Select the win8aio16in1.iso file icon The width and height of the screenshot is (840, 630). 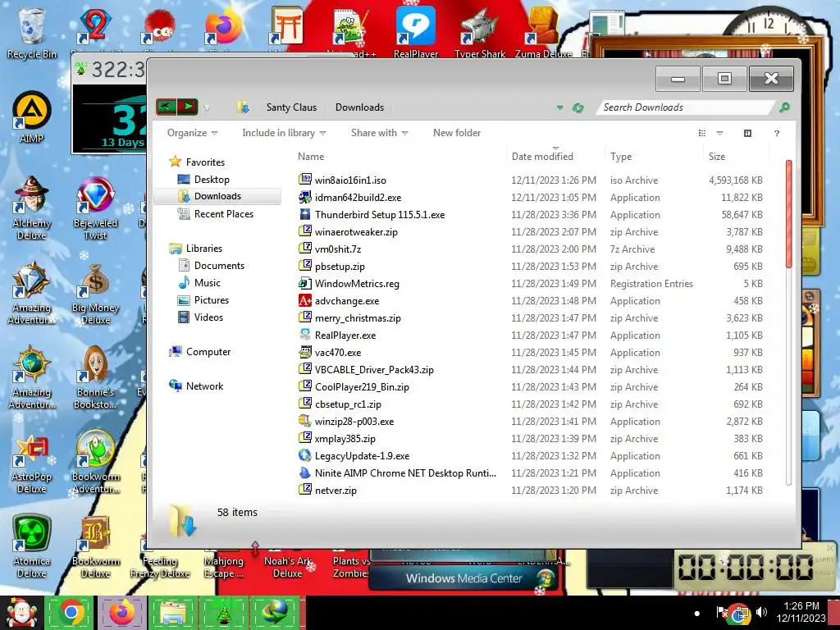(x=305, y=180)
